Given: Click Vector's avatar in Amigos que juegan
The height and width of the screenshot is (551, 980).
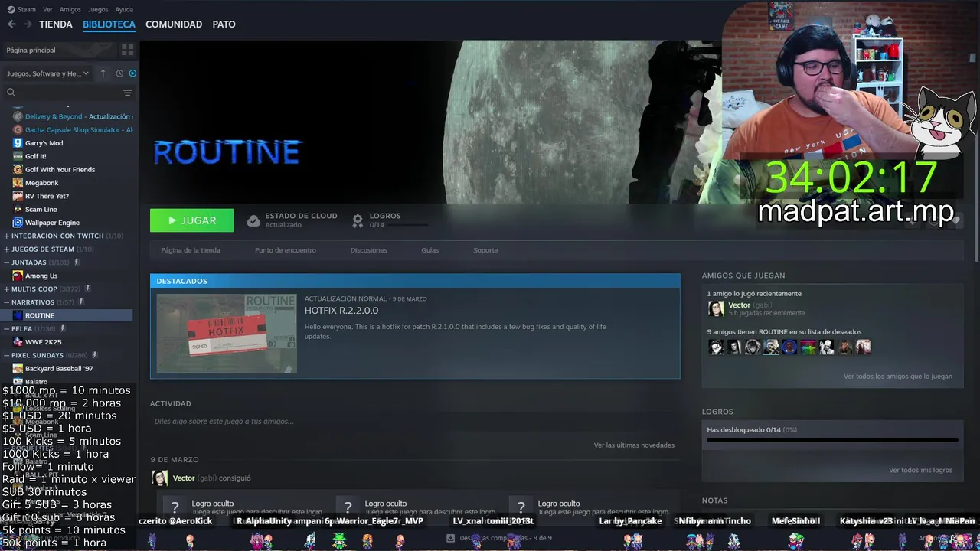Looking at the screenshot, I should (716, 308).
